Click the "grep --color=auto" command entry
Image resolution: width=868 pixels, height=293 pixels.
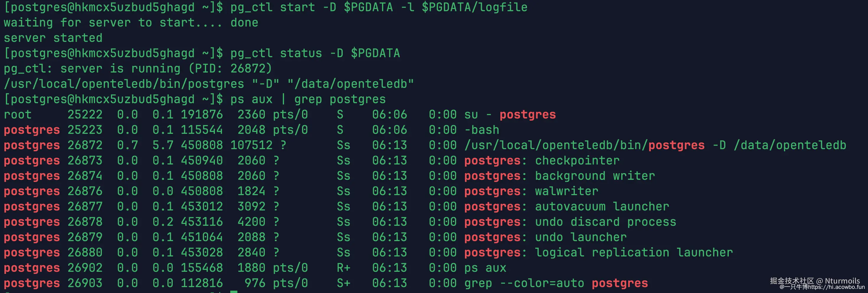524,283
